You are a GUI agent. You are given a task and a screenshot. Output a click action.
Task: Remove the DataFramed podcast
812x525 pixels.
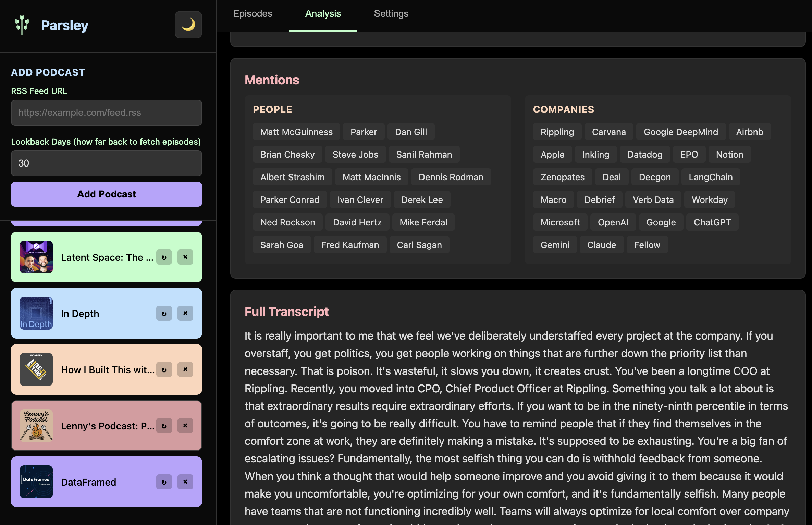tap(185, 482)
